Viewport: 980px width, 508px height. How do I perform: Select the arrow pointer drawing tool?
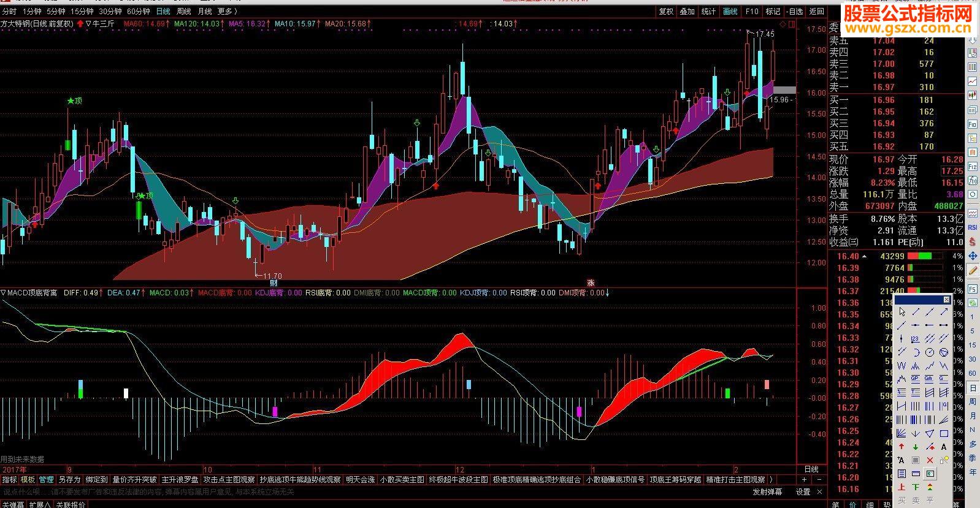[x=902, y=312]
